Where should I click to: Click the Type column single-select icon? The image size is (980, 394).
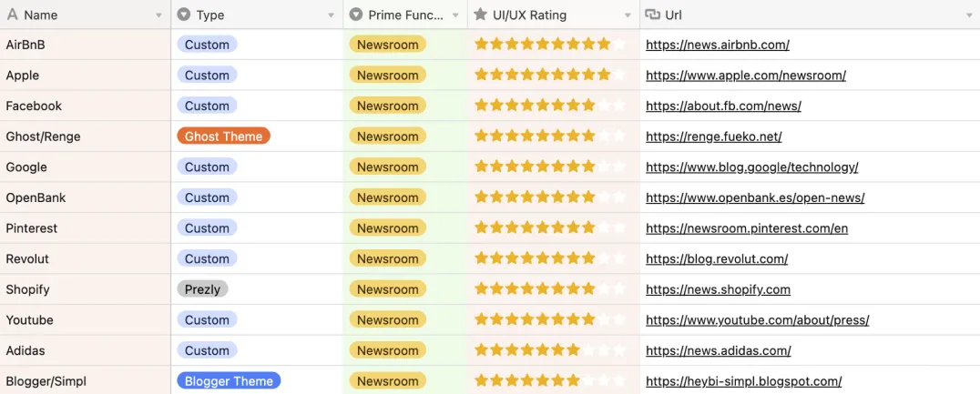184,15
